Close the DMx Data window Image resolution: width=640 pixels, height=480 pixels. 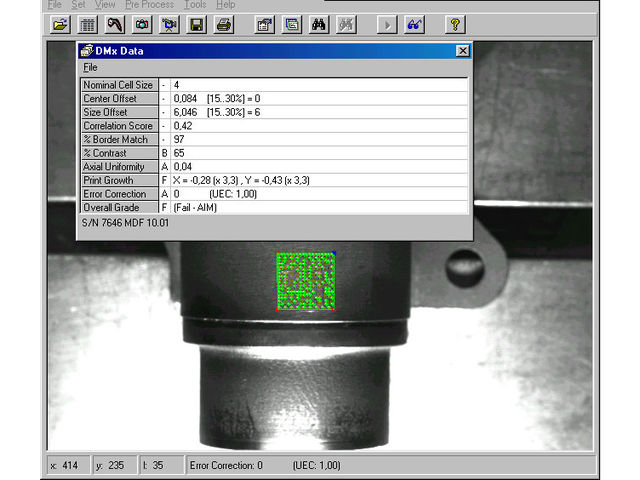461,50
